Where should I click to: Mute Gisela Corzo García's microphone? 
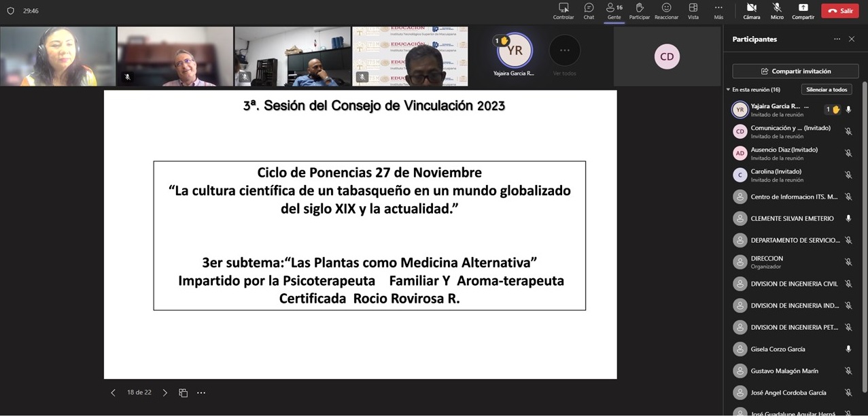click(x=848, y=349)
